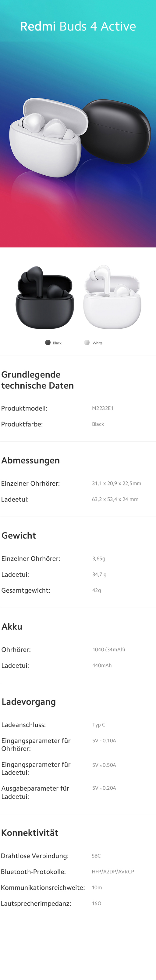Click the white earbuds product image
This screenshot has width=156, height=980.
pos(112,297)
